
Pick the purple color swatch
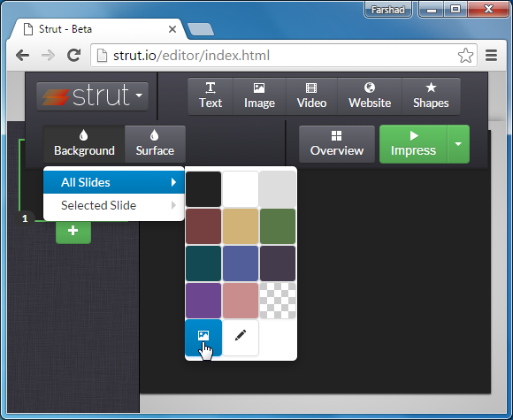click(x=203, y=301)
